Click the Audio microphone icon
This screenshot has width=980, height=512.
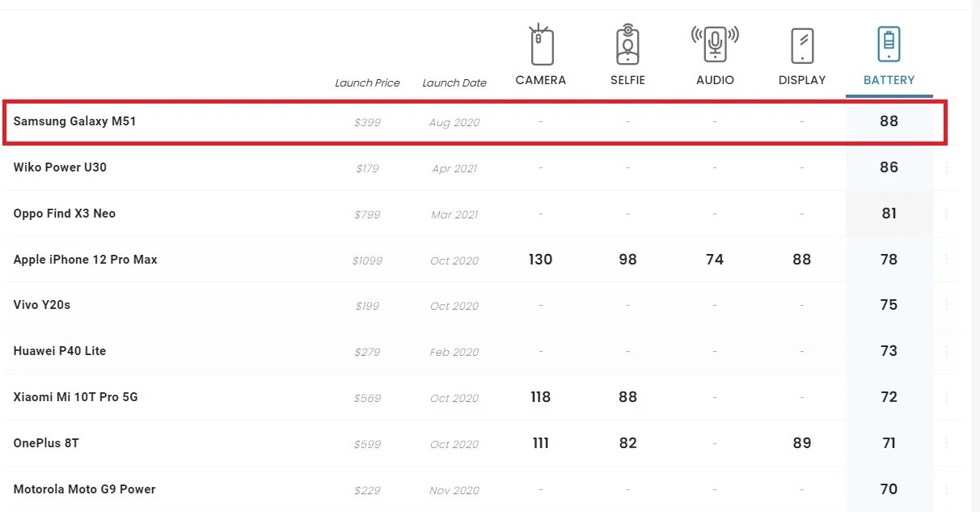[715, 44]
